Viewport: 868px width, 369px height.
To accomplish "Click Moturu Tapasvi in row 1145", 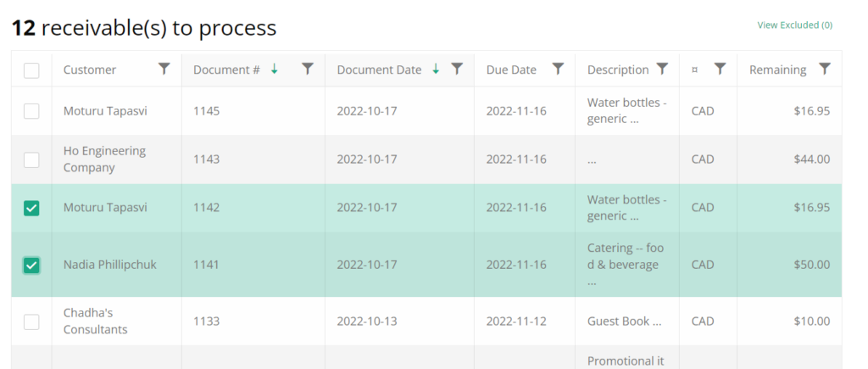I will 105,111.
